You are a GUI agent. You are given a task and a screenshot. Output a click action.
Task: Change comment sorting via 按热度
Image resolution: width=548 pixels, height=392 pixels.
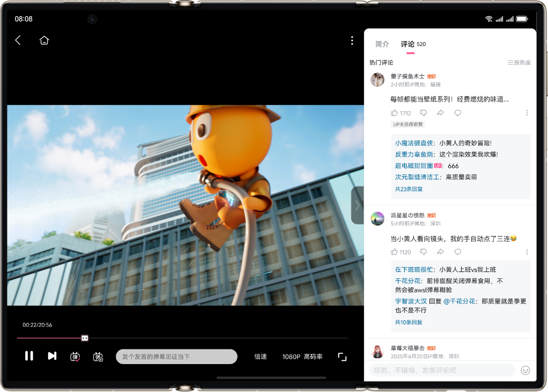click(518, 62)
